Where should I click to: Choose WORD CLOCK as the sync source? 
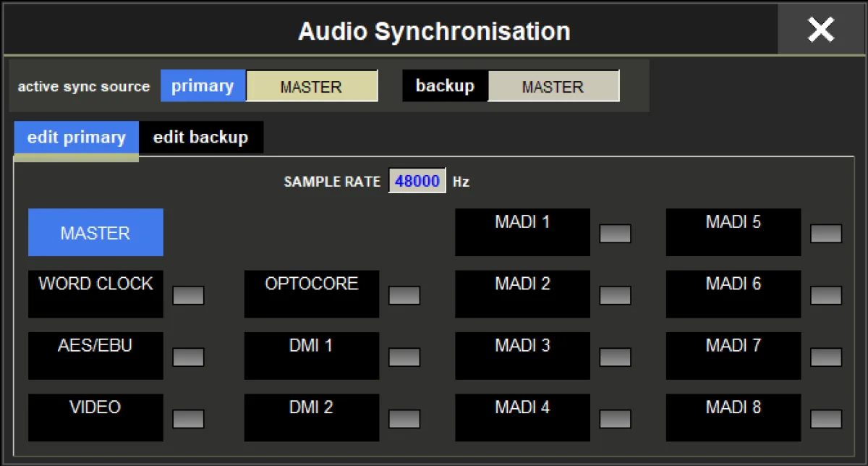95,294
